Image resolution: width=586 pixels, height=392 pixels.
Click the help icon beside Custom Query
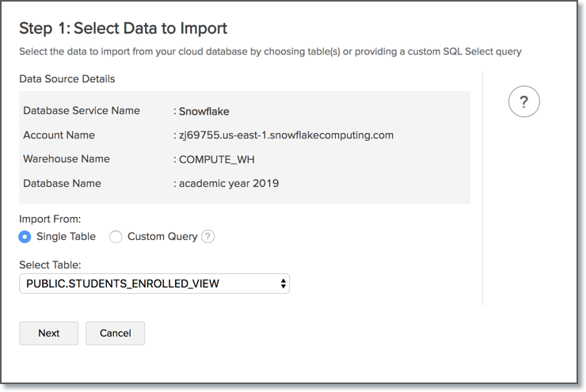pos(208,237)
